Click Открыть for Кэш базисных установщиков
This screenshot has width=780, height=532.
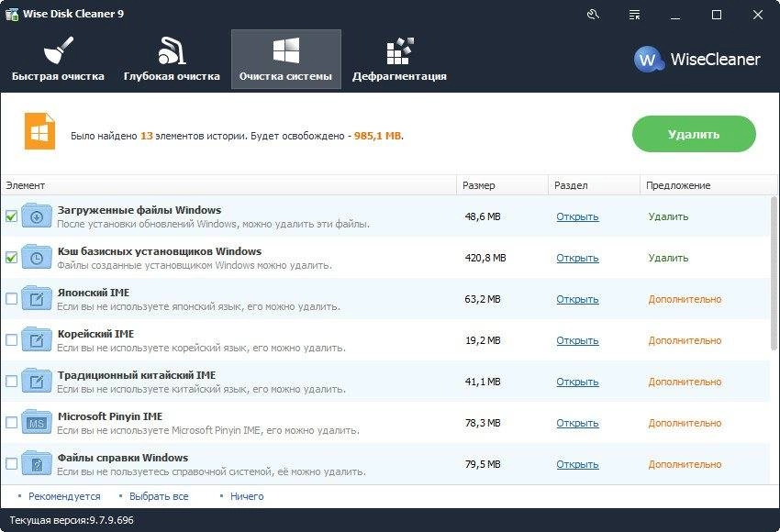[577, 258]
